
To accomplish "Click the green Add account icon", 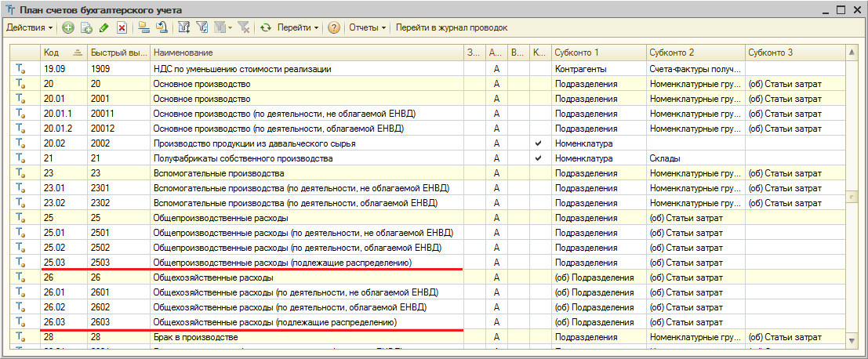I will [68, 27].
